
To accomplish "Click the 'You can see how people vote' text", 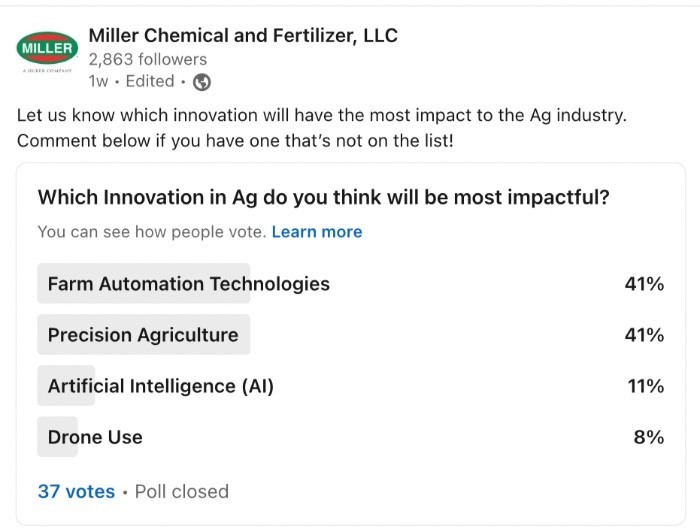I will pyautogui.click(x=152, y=232).
